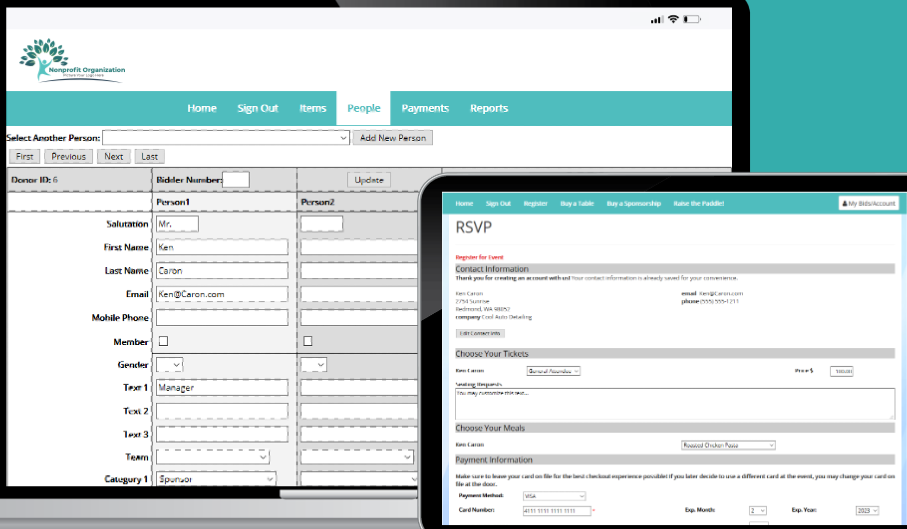Click the Person1 Text 2 field
Screen dimensions: 907x529
222,411
